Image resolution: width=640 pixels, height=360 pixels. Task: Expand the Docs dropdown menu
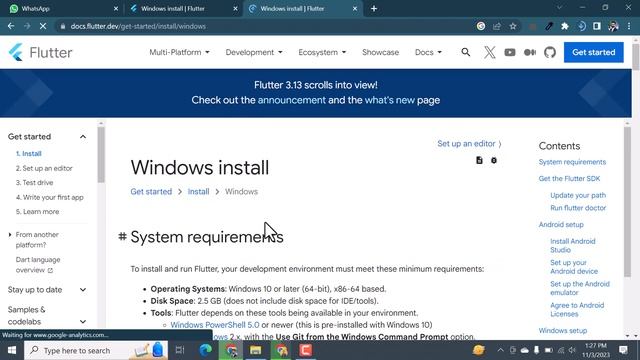[x=428, y=52]
